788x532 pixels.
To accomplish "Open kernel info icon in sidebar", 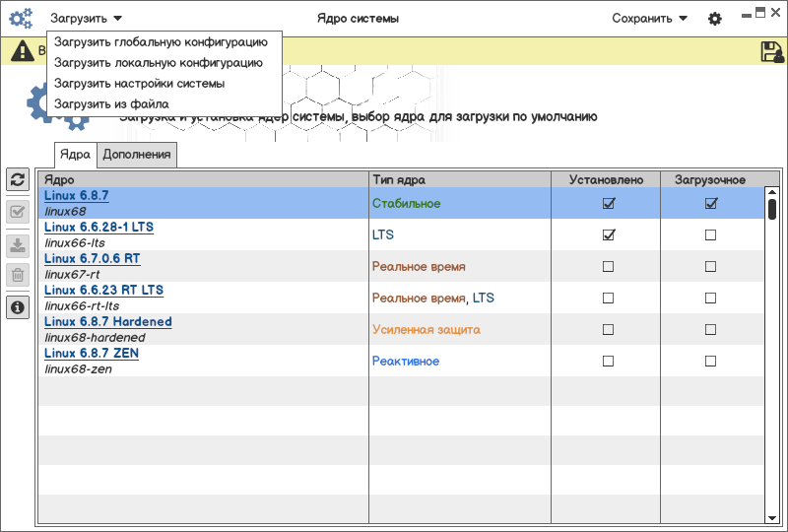I will (x=17, y=308).
